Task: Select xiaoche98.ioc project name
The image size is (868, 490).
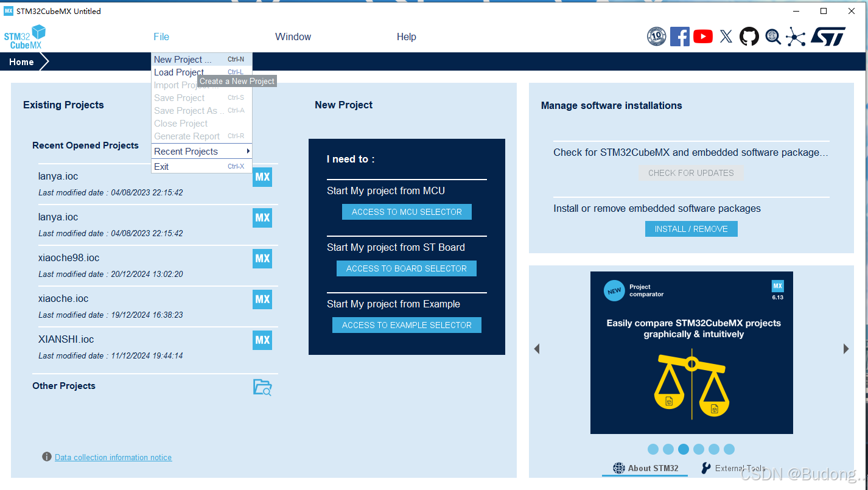Action: [x=69, y=258]
